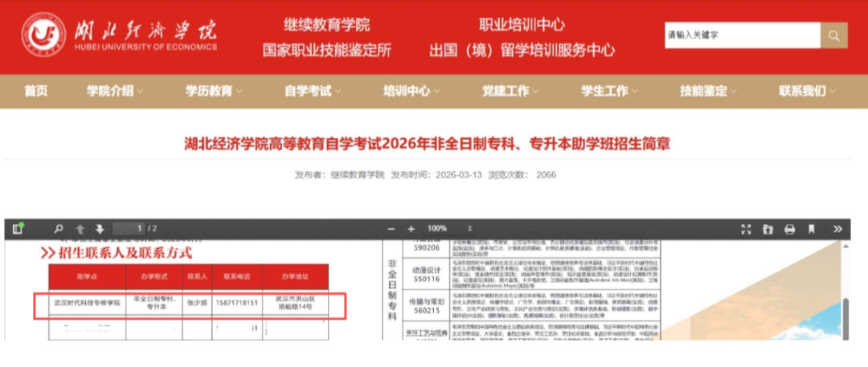Open the PDF tools double-chevron menu
The height and width of the screenshot is (367, 868).
click(x=837, y=229)
